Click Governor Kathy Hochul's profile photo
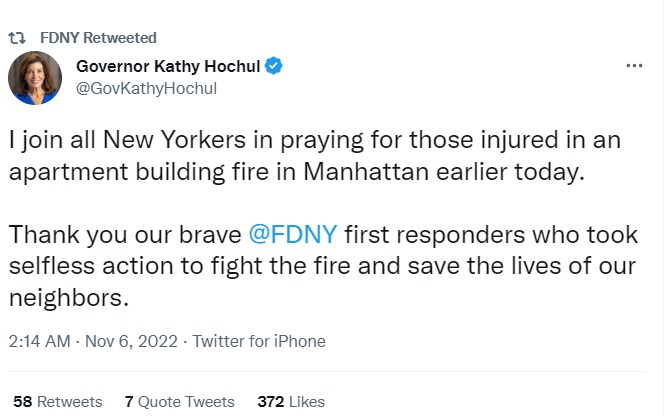The image size is (665, 416). 35,78
